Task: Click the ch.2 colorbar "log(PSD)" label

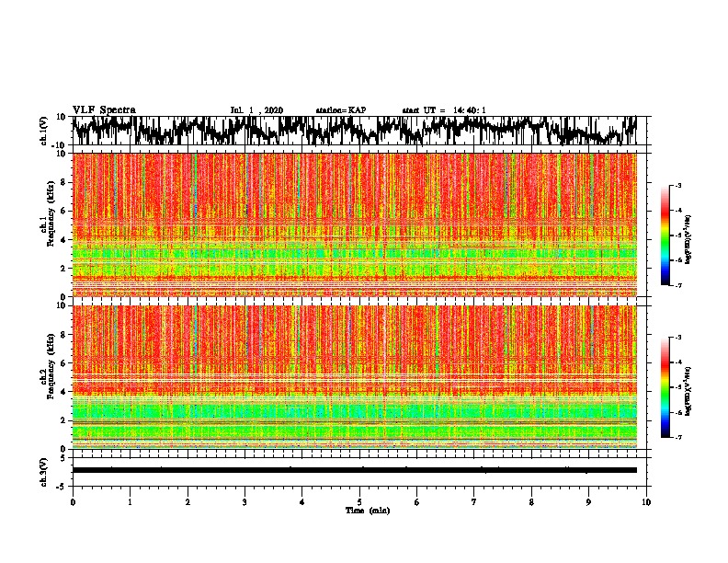Action: (688, 391)
